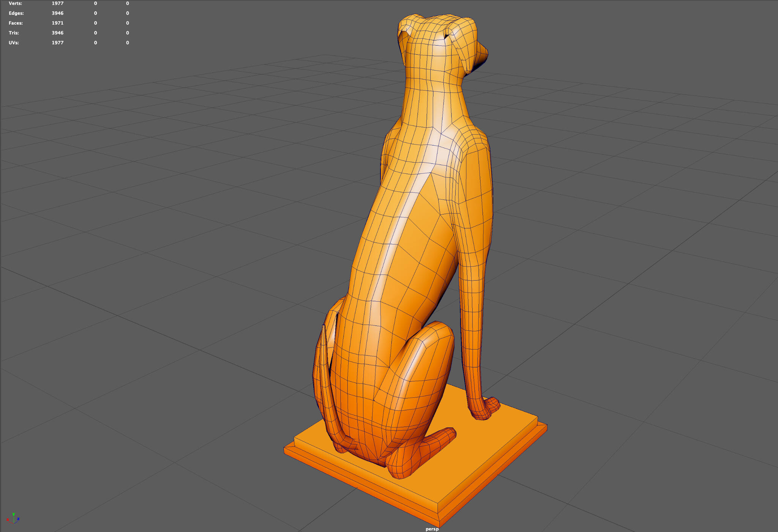Click the Z axis on the view gizmo

pos(19,519)
